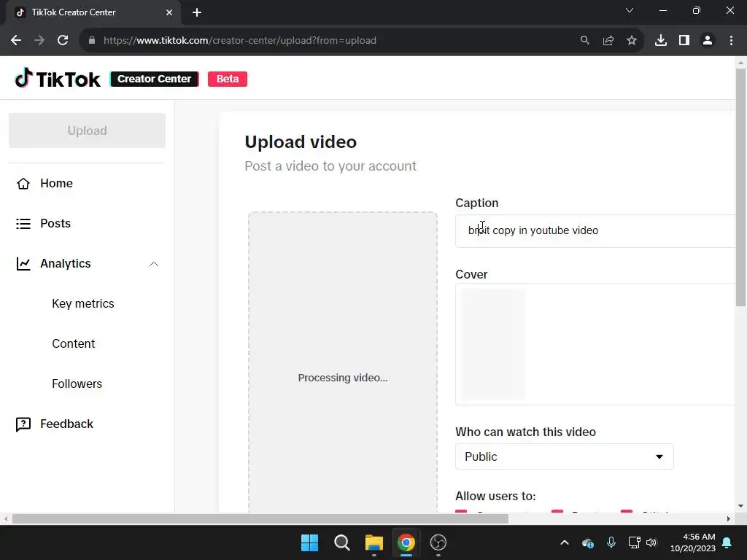
Task: Go forward with the browser forward arrow
Action: [39, 41]
